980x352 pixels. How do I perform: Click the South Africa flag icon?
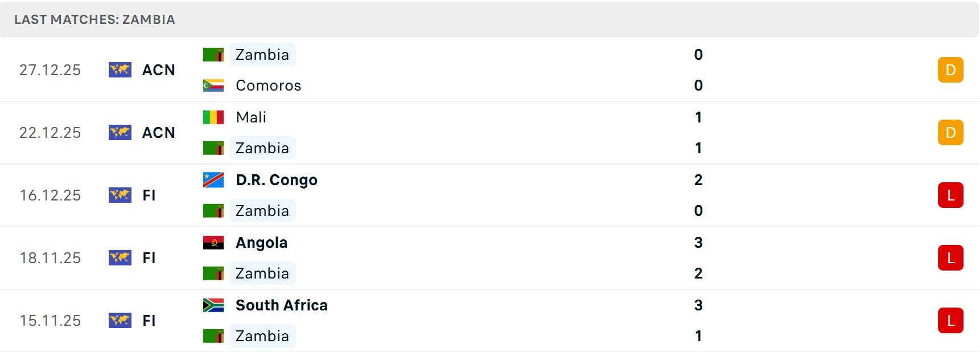[213, 305]
